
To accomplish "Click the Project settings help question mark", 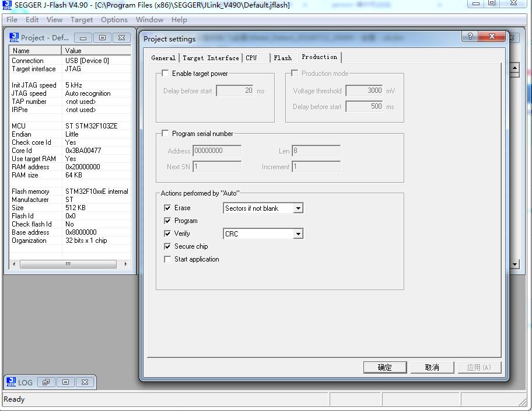I will 470,36.
